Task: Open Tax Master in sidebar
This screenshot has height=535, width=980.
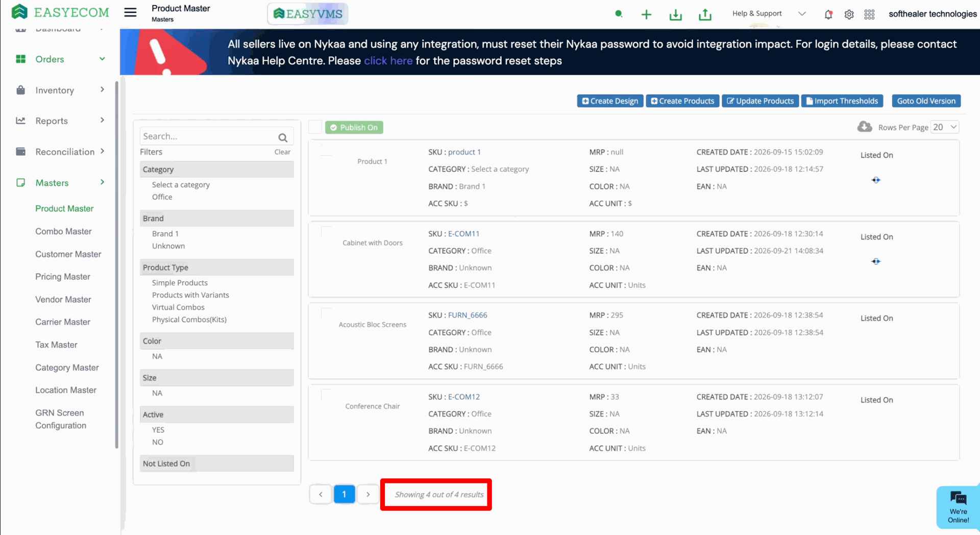Action: pos(56,345)
